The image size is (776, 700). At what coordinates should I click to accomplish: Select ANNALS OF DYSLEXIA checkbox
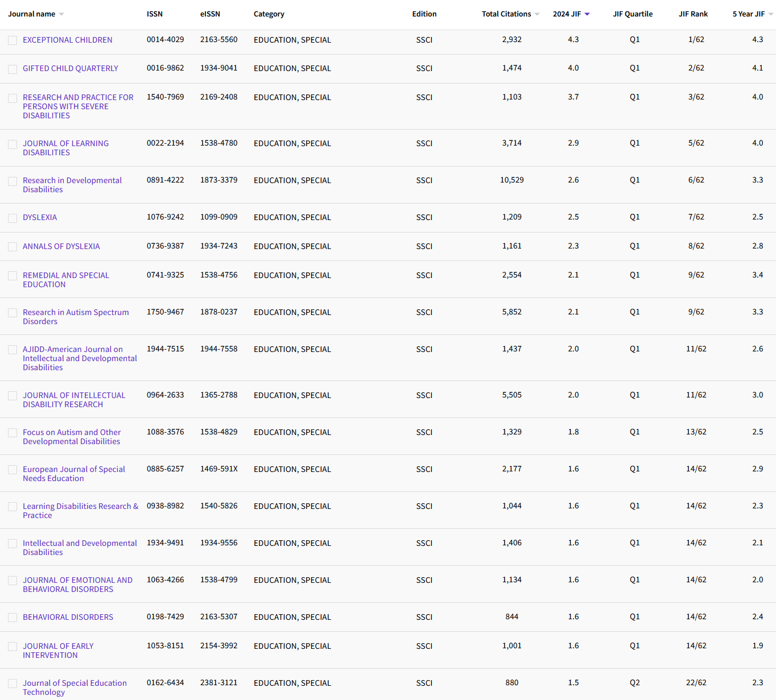pos(13,247)
